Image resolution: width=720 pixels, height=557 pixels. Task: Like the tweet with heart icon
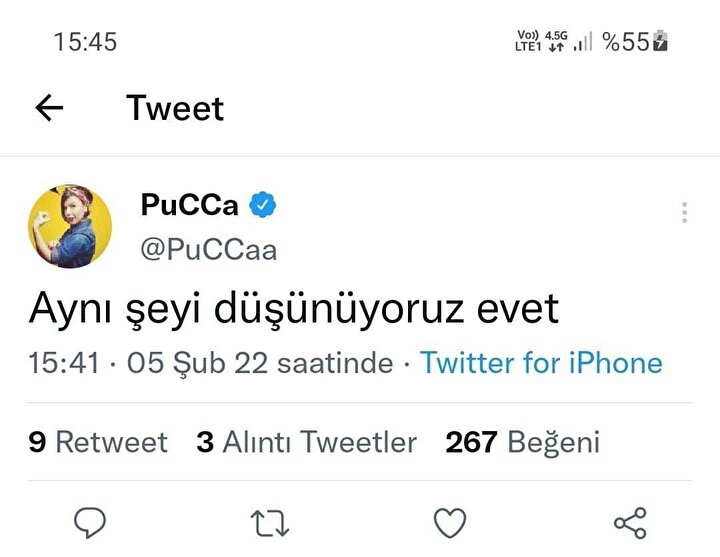(450, 523)
